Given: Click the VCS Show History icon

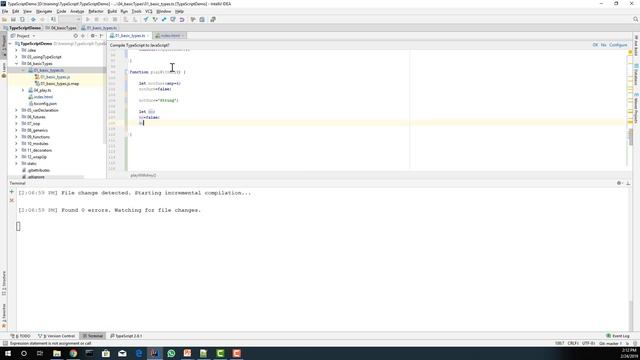Looking at the screenshot, I should [173, 20].
